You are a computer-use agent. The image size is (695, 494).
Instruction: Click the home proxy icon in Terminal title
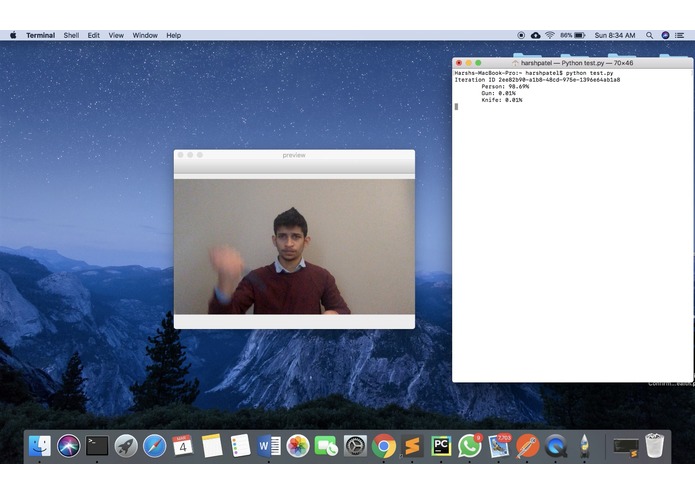515,63
